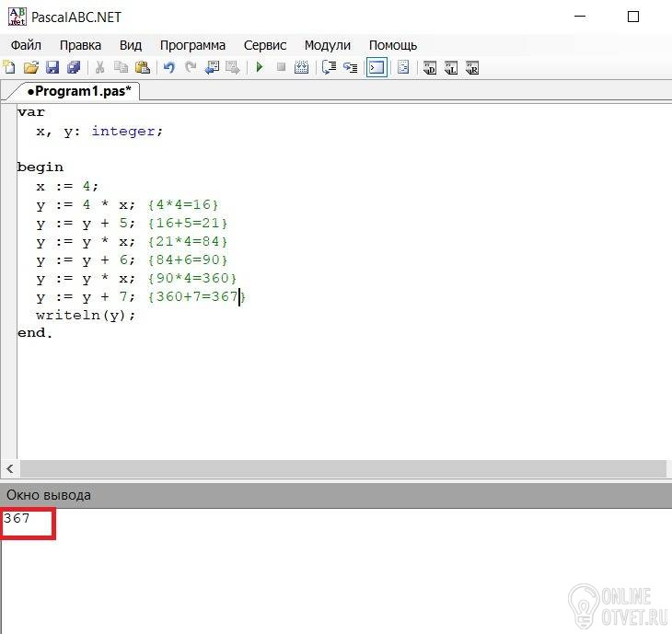Screen dimensions: 672x634
Task: Click the Open file folder icon
Action: 30,67
